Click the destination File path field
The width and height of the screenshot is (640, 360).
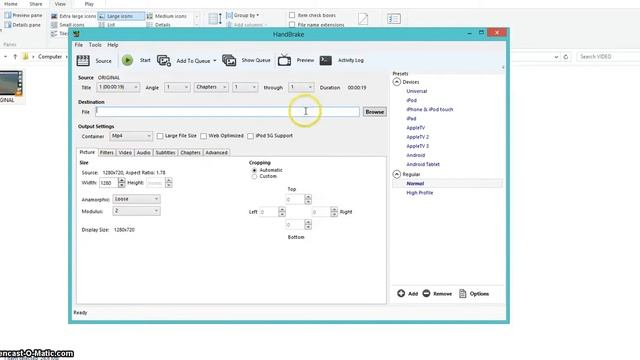[227, 112]
